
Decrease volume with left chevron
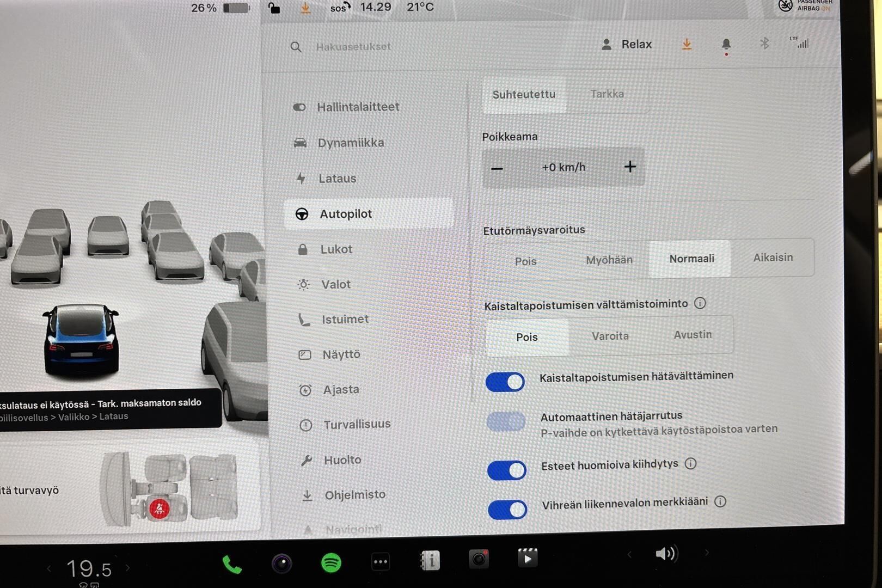pos(629,555)
